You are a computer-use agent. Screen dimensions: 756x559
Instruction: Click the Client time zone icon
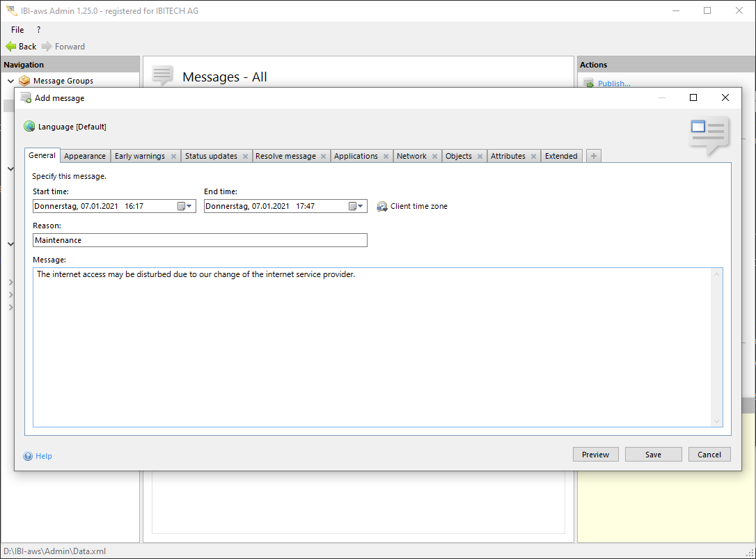[x=382, y=206]
